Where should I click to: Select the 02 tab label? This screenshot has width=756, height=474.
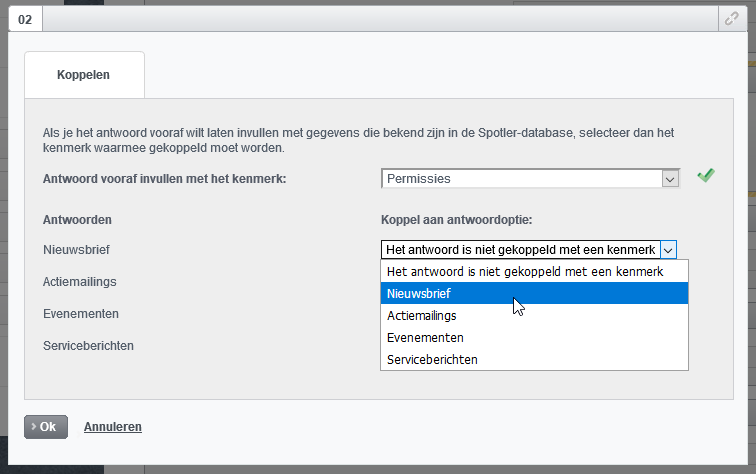(25, 19)
